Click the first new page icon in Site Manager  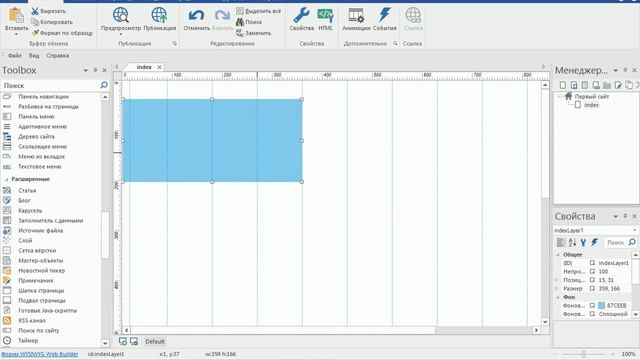click(x=563, y=85)
